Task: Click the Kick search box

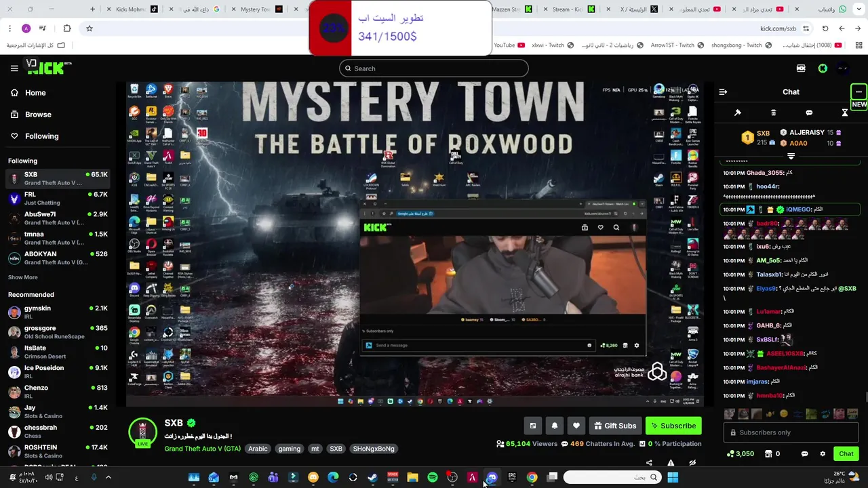Action: (x=434, y=68)
